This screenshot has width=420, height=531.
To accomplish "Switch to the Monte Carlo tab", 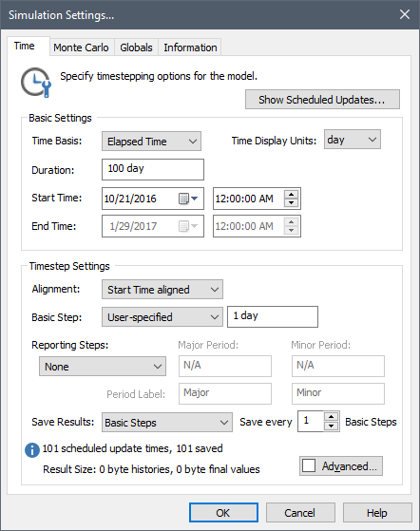I will coord(82,47).
